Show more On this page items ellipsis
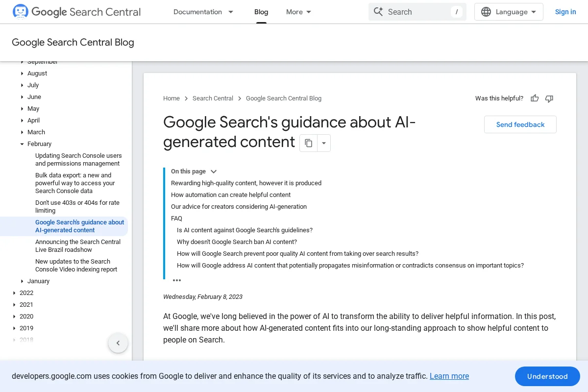Image resolution: width=588 pixels, height=392 pixels. coord(177,280)
